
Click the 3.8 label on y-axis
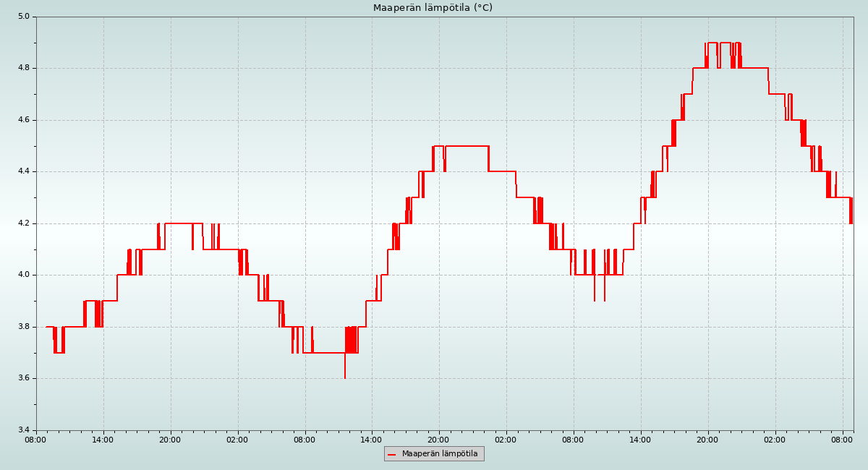[x=22, y=327]
